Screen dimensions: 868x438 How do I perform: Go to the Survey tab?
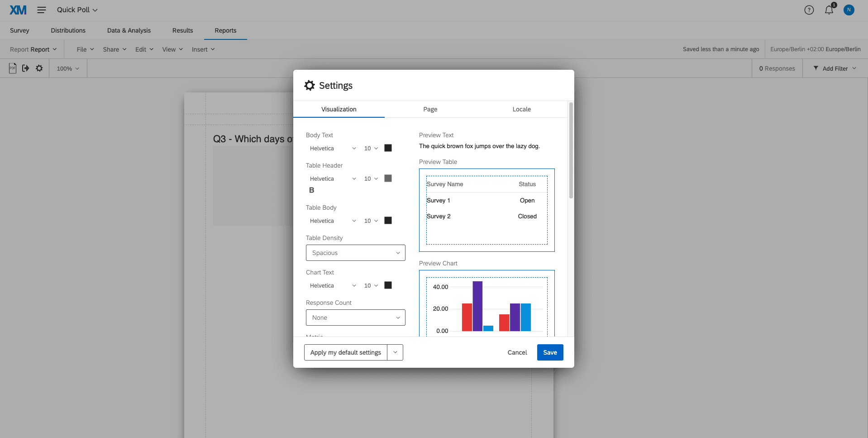[19, 30]
